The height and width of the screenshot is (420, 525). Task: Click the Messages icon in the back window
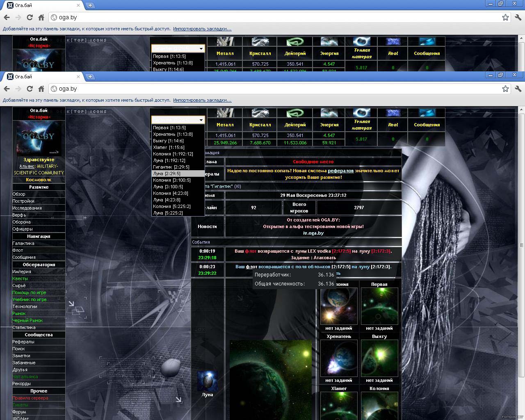427,41
